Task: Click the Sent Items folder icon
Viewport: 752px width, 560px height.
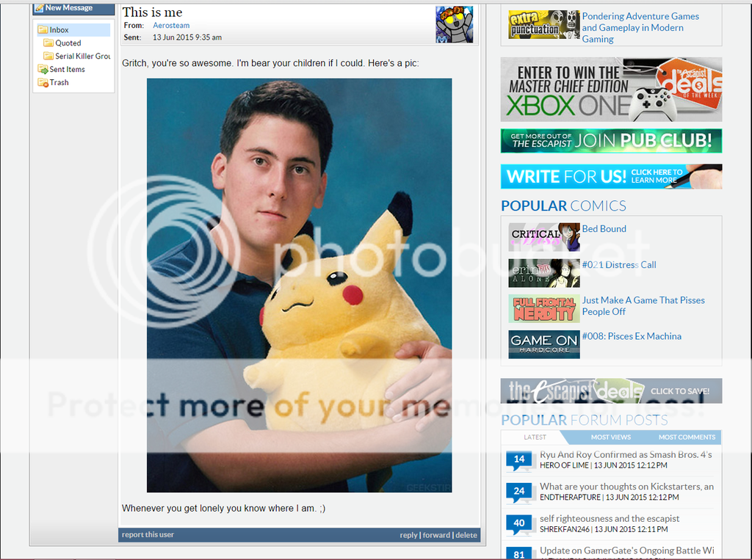Action: pyautogui.click(x=43, y=69)
